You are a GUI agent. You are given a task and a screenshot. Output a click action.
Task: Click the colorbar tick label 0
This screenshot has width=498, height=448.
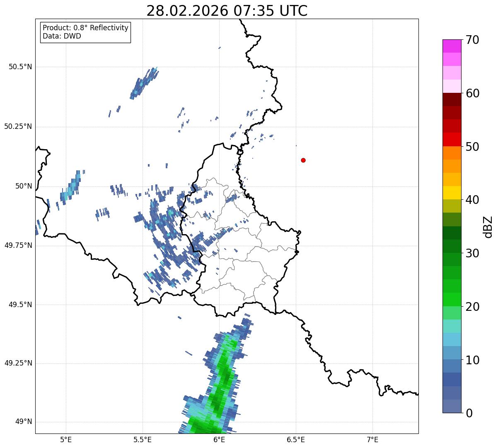[x=469, y=413]
